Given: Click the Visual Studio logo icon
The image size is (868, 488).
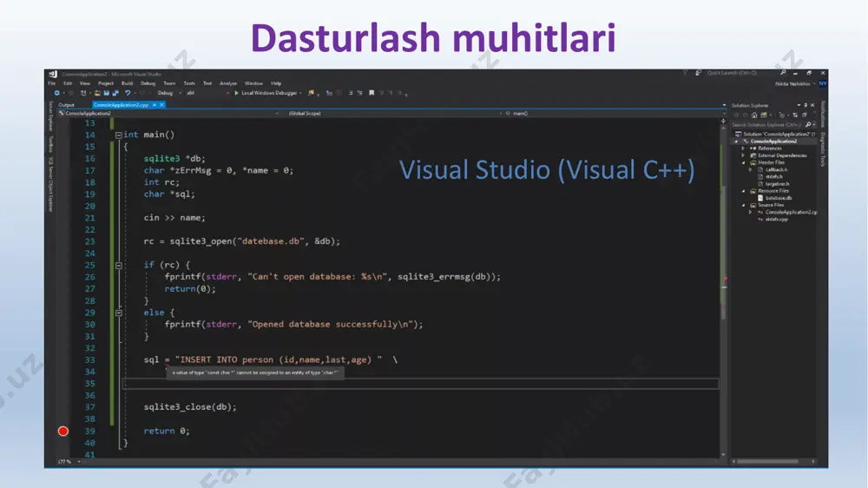Looking at the screenshot, I should 53,74.
